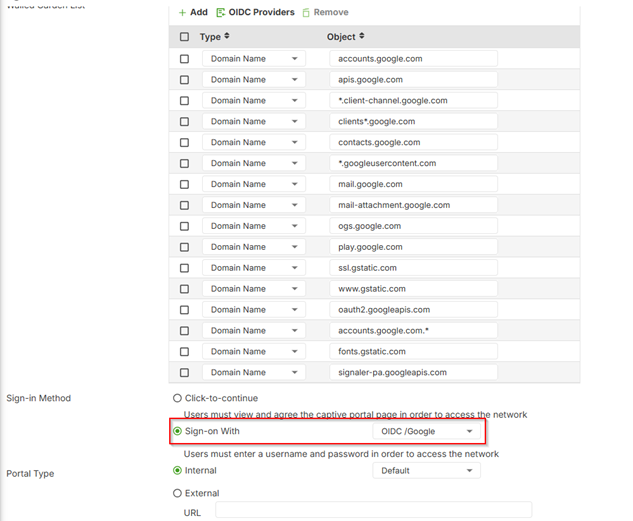Check the accounts.google.com row checkbox
The height and width of the screenshot is (521, 633).
184,59
